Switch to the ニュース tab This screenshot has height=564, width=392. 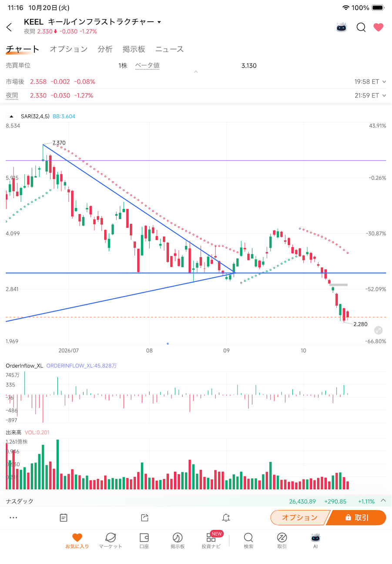click(x=170, y=49)
